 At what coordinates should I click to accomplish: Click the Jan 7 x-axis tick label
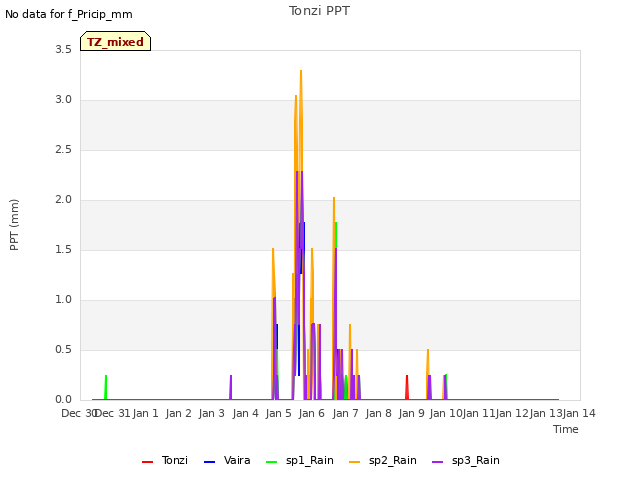click(345, 413)
